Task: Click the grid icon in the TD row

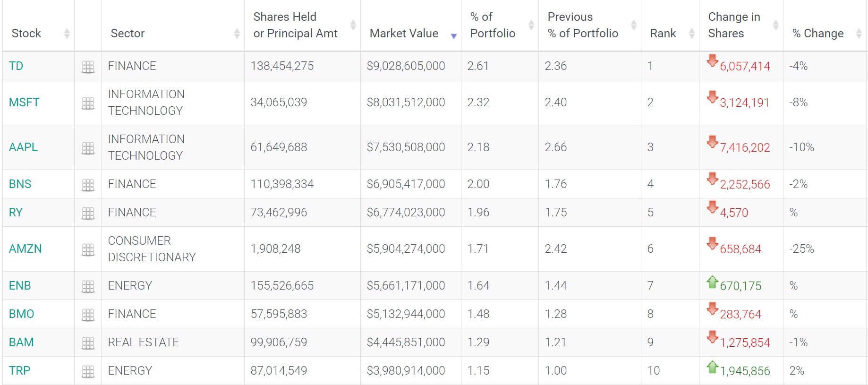Action: click(88, 67)
